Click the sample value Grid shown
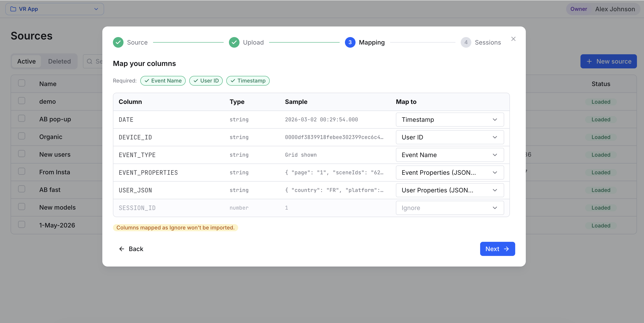This screenshot has width=644, height=323. (x=301, y=155)
